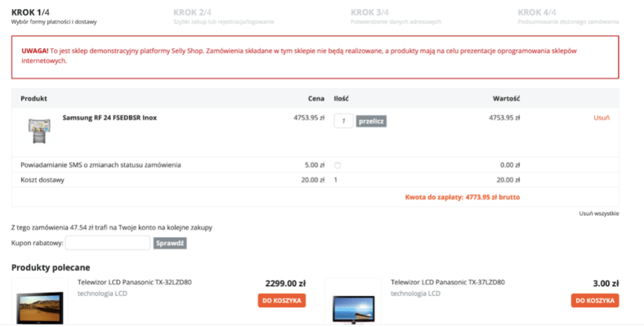Click the Panasonic TX-32LZD80 television image
This screenshot has height=327, width=644.
click(40, 307)
